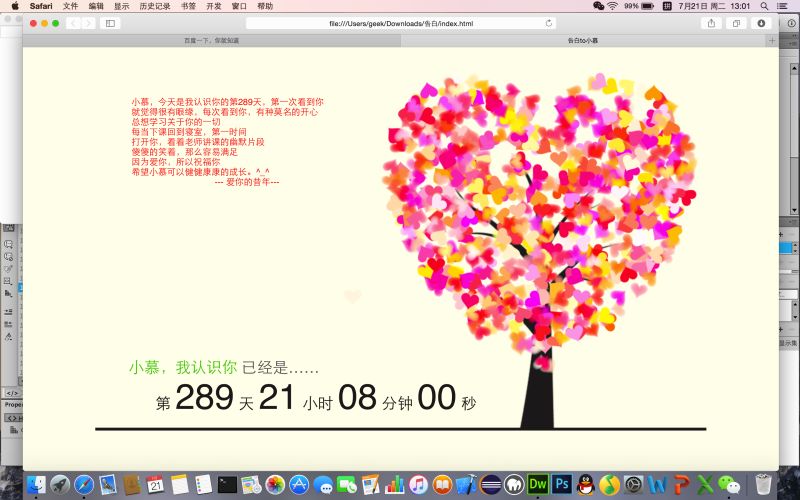The image size is (800, 500).
Task: Open MAMP elephant icon in dock
Action: 514,484
